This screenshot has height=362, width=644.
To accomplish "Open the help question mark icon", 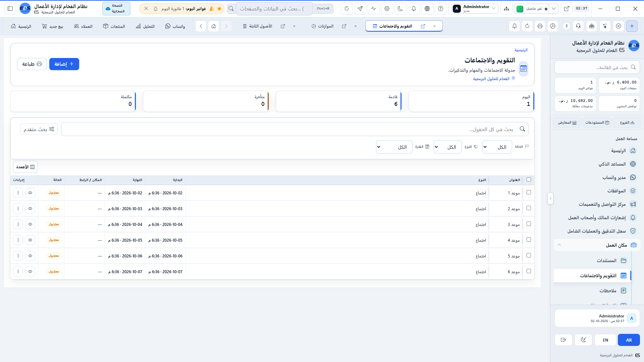I will click(440, 9).
